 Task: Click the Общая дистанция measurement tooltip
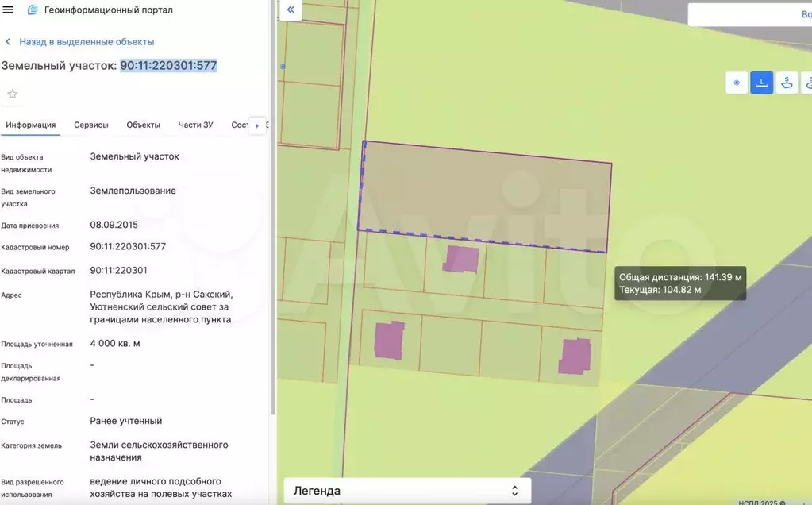pyautogui.click(x=680, y=283)
